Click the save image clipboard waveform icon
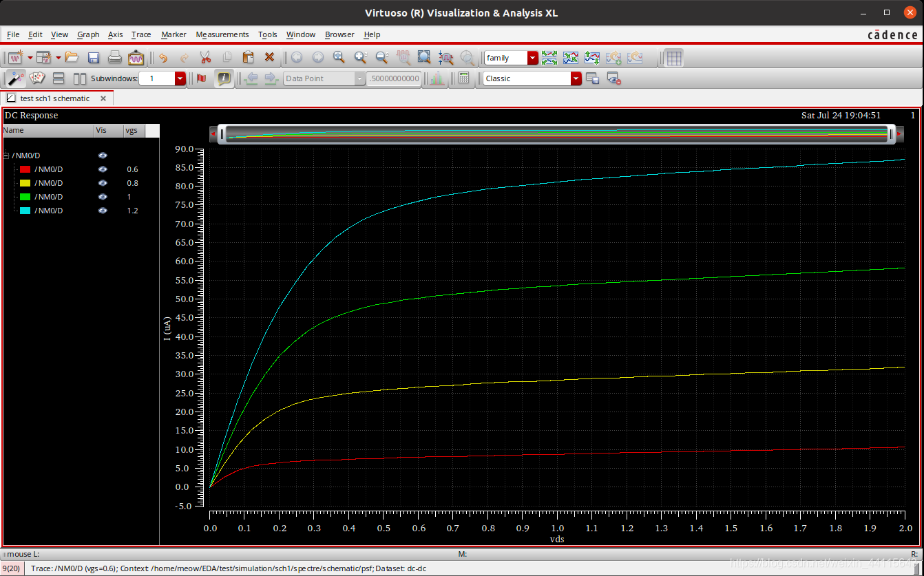The image size is (924, 576). [x=136, y=58]
